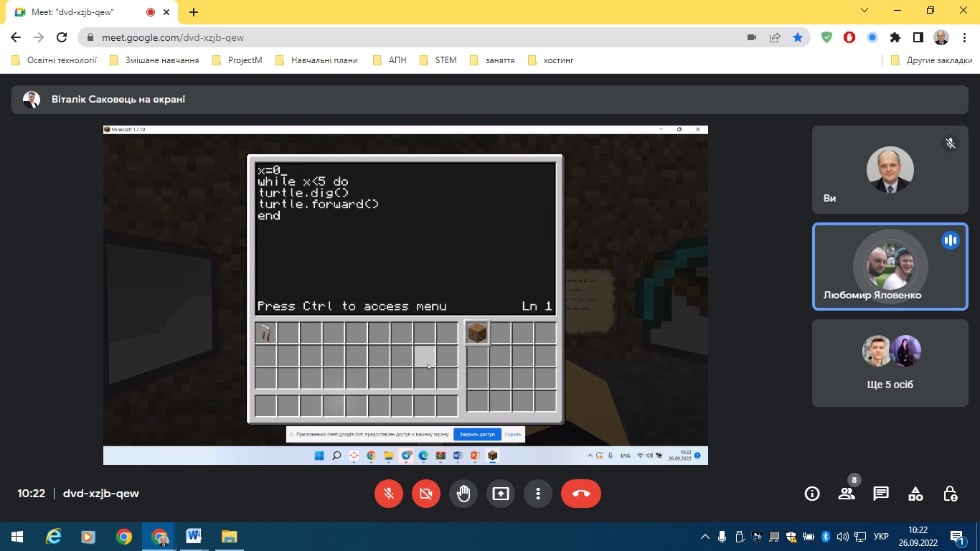Open a new Chrome tab
The height and width of the screenshot is (551, 980).
pyautogui.click(x=194, y=12)
